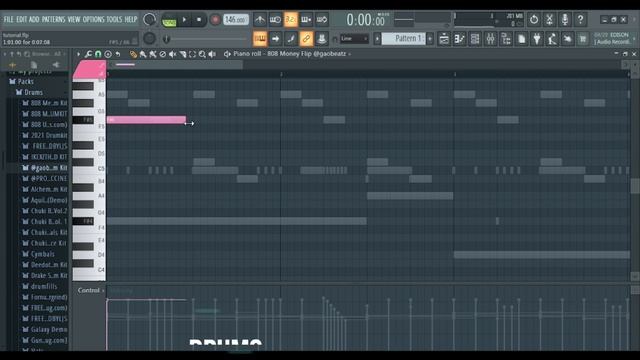The height and width of the screenshot is (360, 640).
Task: Click the undo history circular arrow icon
Action: 534,20
